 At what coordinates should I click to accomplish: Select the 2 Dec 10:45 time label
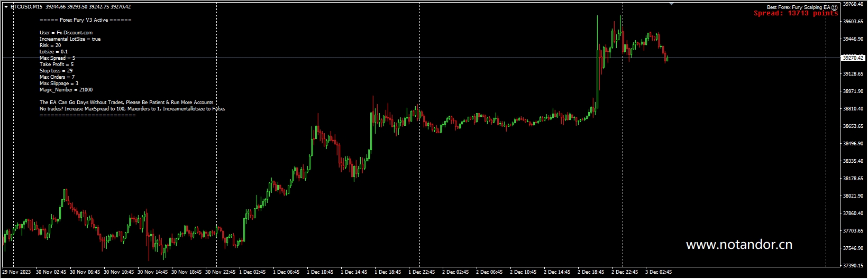pos(523,273)
